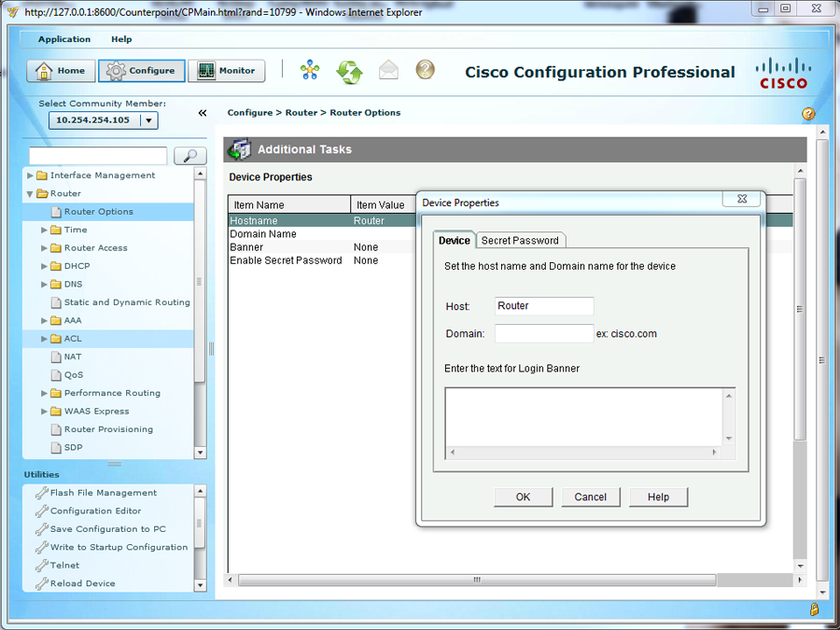Click the SDP page icon
Screen dimensions: 840x630
coord(56,447)
